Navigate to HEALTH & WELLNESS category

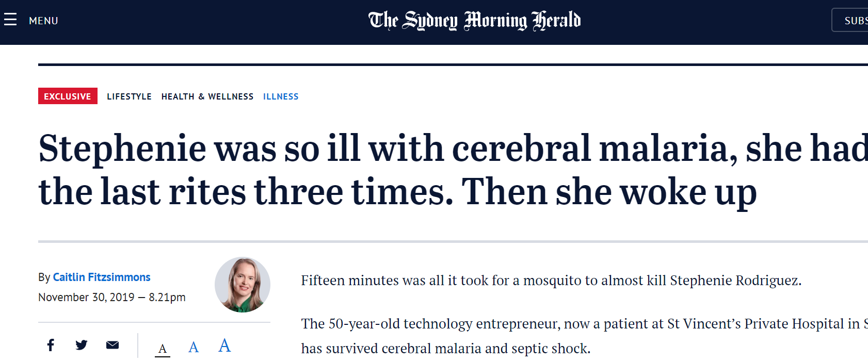[207, 96]
